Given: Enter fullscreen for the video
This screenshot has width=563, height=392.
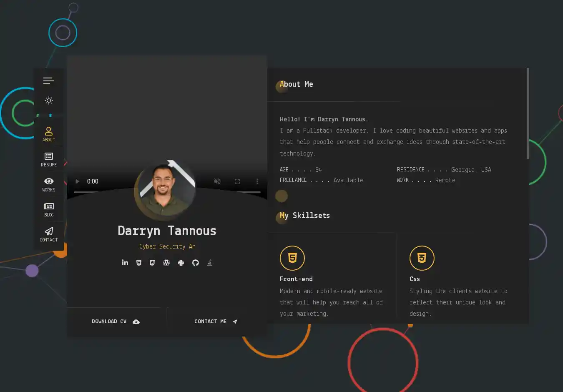Looking at the screenshot, I should (x=237, y=181).
